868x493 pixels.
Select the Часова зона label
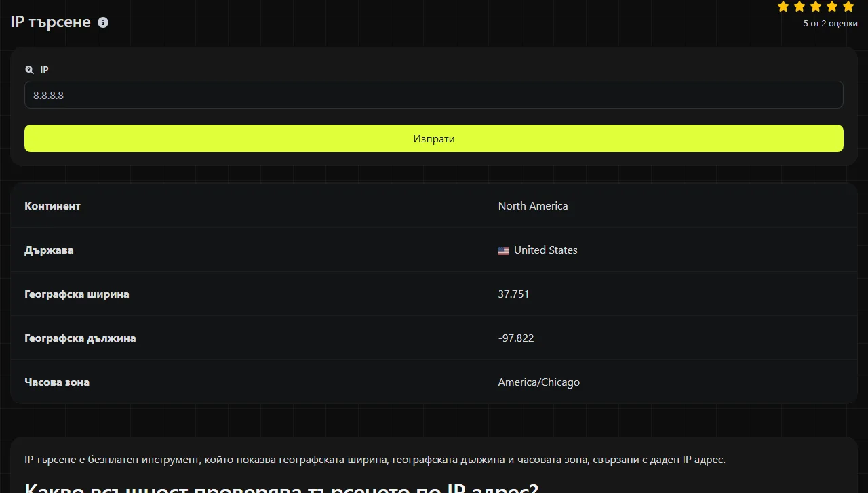(57, 382)
